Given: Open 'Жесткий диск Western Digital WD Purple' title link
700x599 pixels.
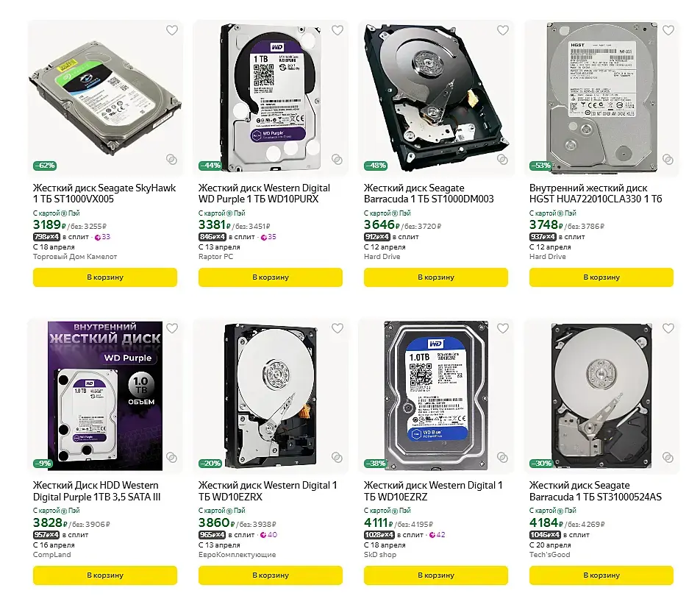Looking at the screenshot, I should click(264, 194).
